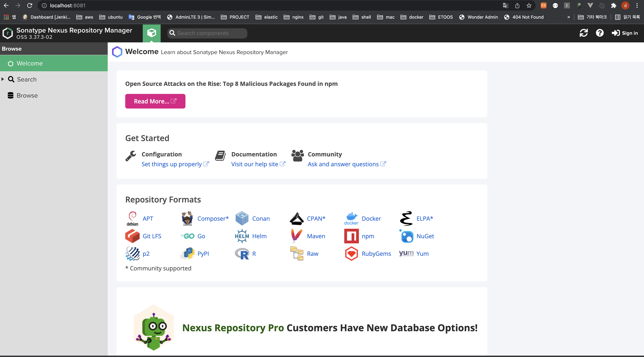Viewport: 644px width, 357px height.
Task: Open the Chrome three-dot menu
Action: [637, 5]
